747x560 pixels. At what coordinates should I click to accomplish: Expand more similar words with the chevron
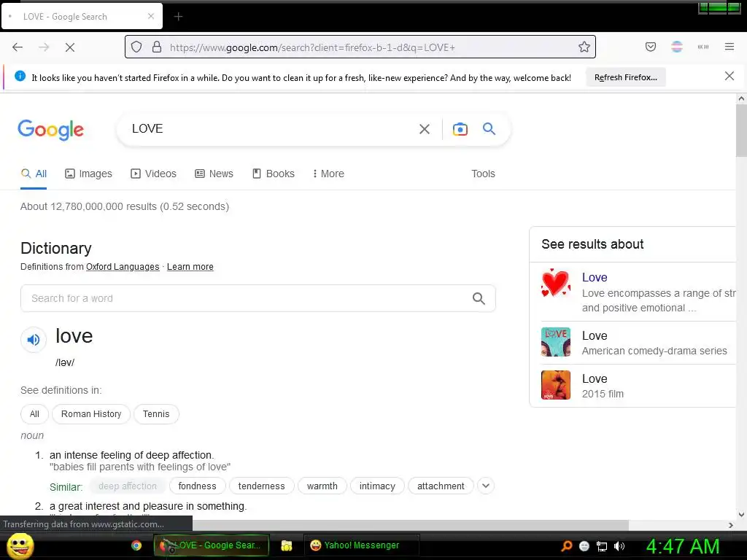coord(485,486)
